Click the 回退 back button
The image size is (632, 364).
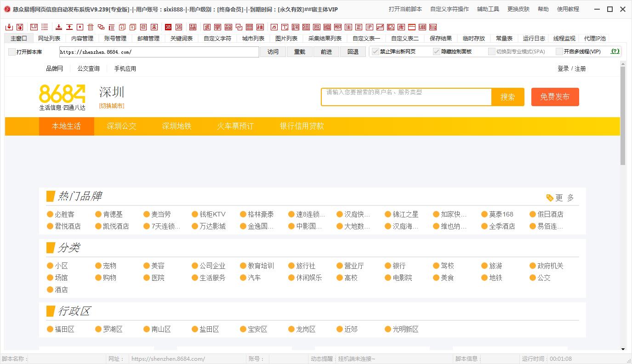pos(353,52)
